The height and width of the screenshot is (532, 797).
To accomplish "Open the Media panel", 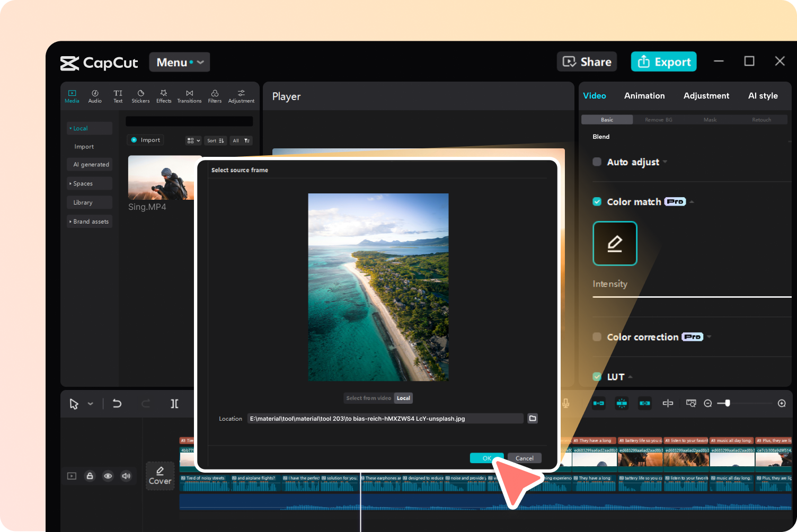I will [x=72, y=96].
